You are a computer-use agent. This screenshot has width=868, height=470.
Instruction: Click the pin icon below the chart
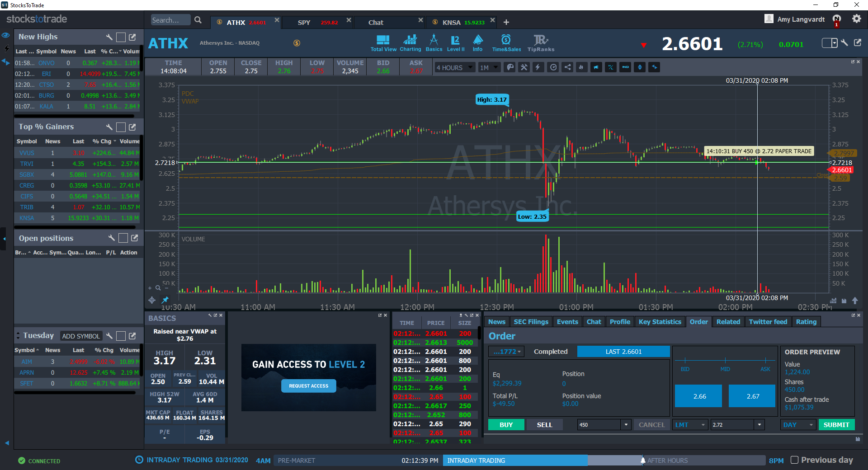[165, 300]
